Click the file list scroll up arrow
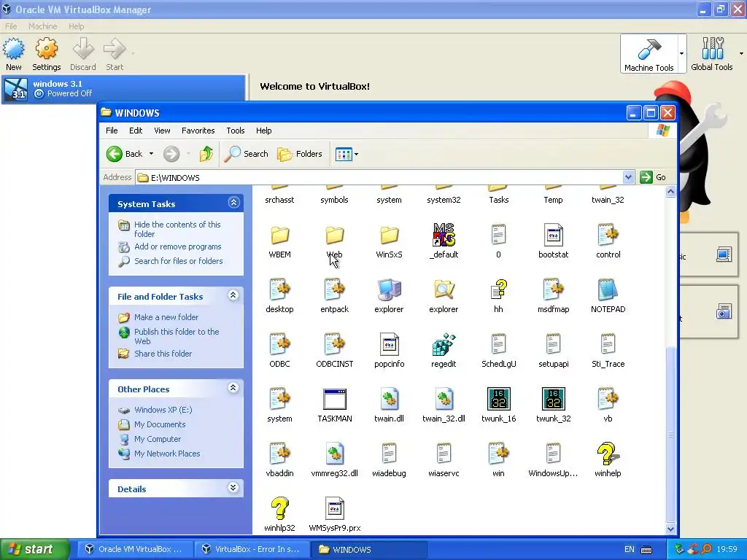This screenshot has height=560, width=747. point(670,192)
